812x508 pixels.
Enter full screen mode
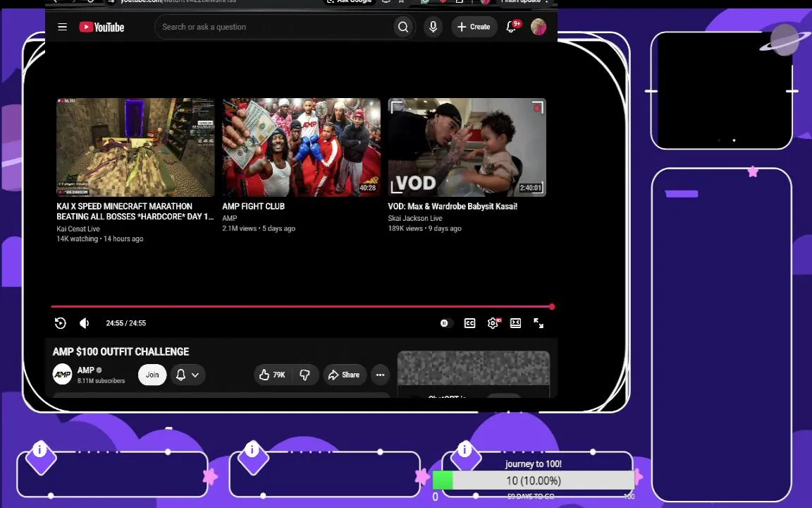click(539, 323)
